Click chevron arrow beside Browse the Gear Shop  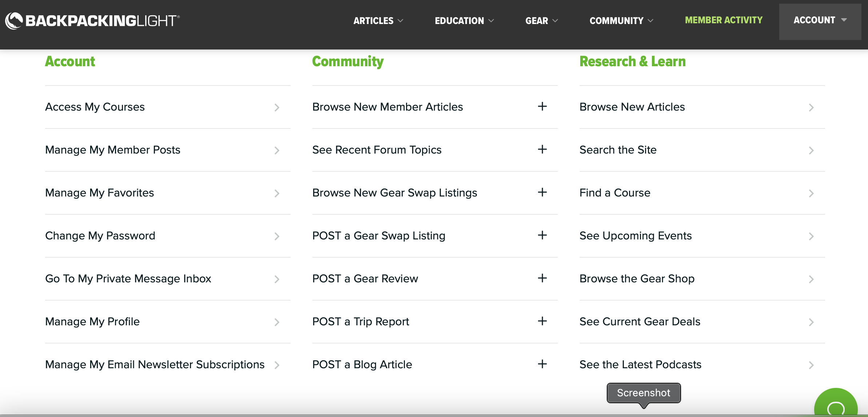tap(811, 279)
